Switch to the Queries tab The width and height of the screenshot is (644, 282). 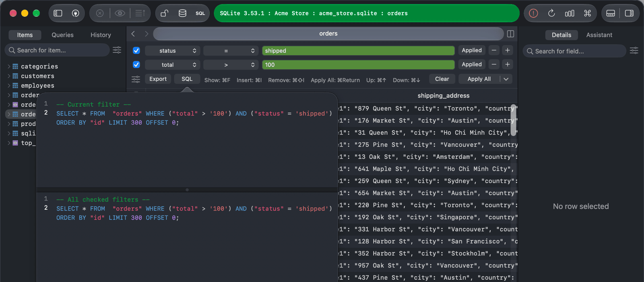pyautogui.click(x=62, y=35)
